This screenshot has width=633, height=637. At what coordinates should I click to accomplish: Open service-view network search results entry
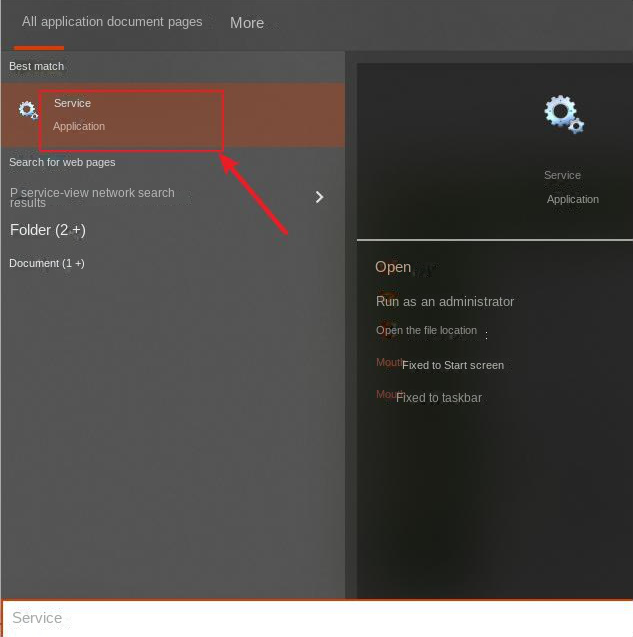point(93,197)
